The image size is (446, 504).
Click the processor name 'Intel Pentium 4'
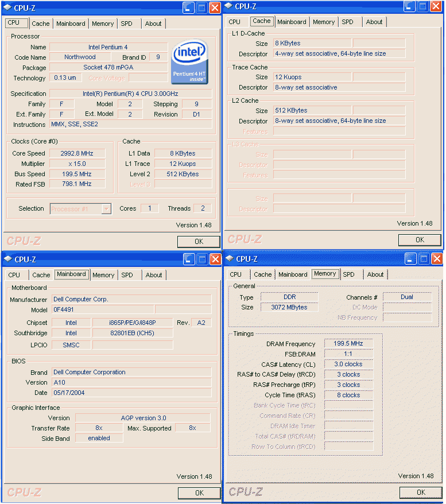tap(108, 47)
